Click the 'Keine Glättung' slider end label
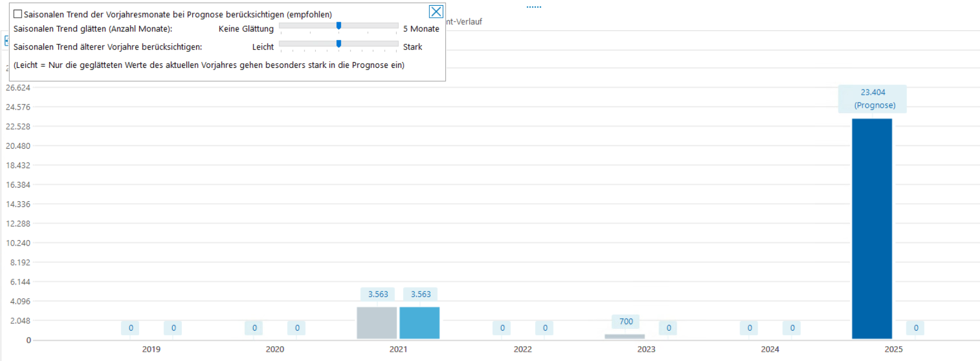Screen dimensions: 980x361 click(x=246, y=29)
